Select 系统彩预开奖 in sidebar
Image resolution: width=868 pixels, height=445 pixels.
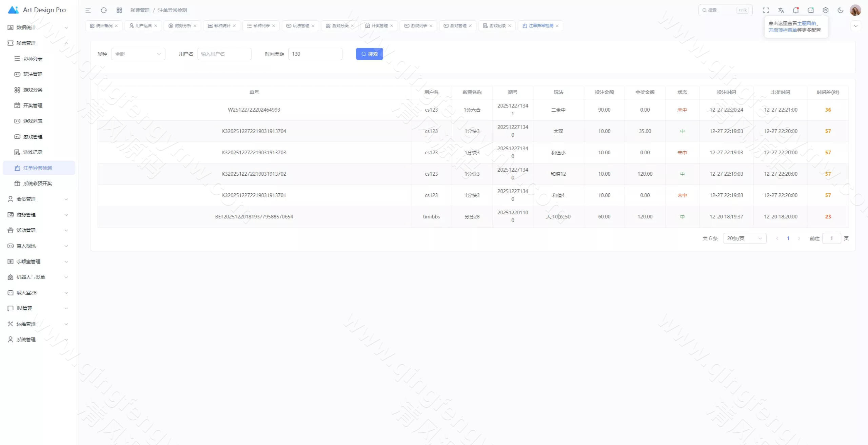tap(37, 183)
